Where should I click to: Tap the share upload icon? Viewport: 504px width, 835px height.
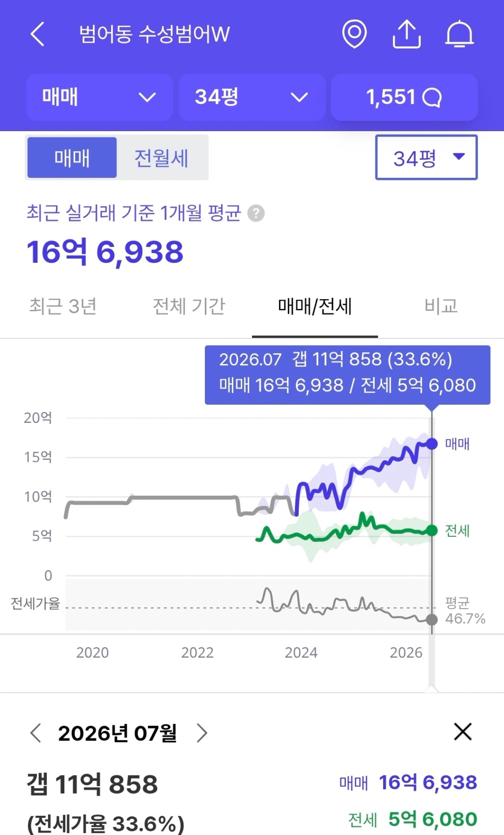click(x=407, y=34)
